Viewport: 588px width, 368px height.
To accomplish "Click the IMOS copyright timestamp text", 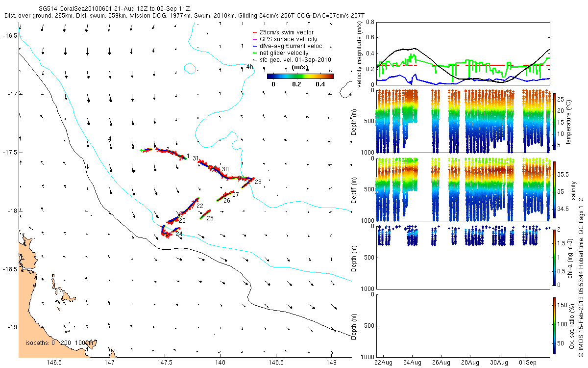I will 581,277.
